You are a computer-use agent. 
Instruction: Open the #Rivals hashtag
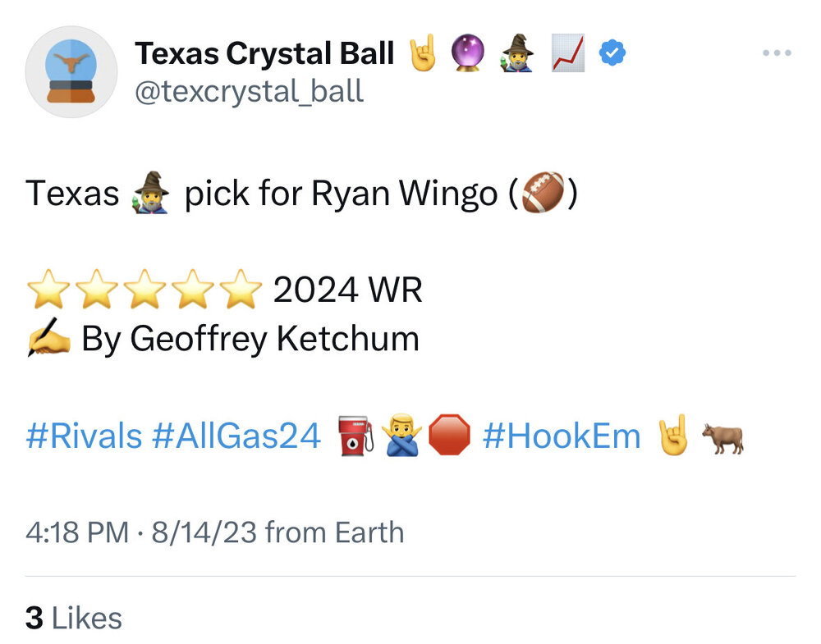point(84,436)
